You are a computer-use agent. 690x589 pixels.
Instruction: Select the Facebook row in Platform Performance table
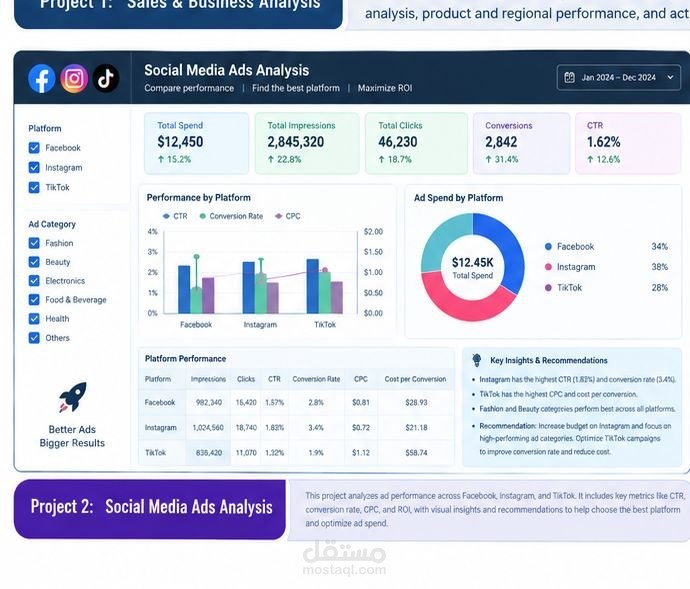click(x=296, y=402)
